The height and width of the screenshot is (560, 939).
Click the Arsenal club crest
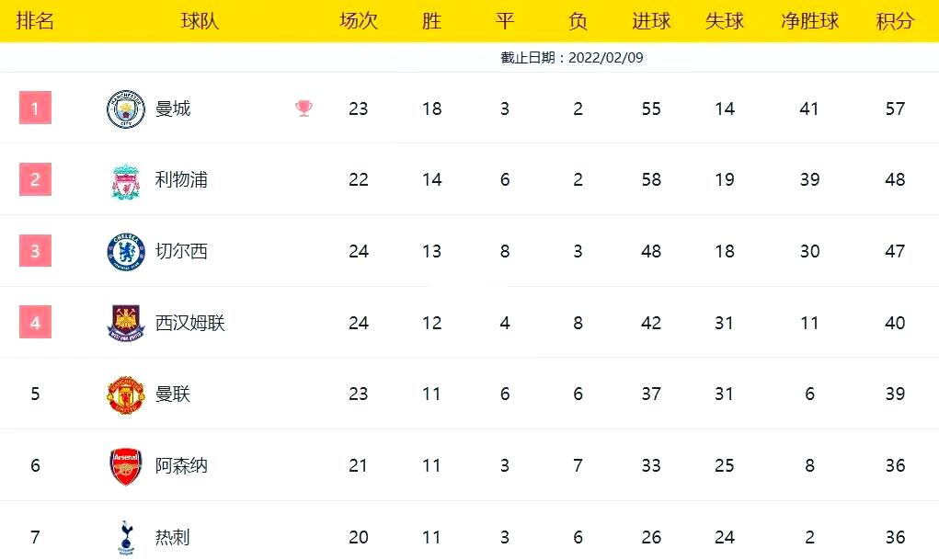click(x=126, y=465)
